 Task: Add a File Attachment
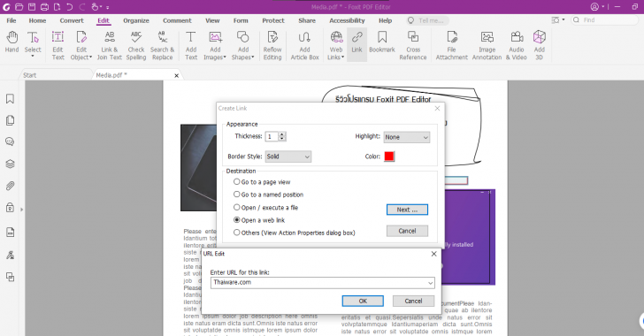(x=451, y=45)
